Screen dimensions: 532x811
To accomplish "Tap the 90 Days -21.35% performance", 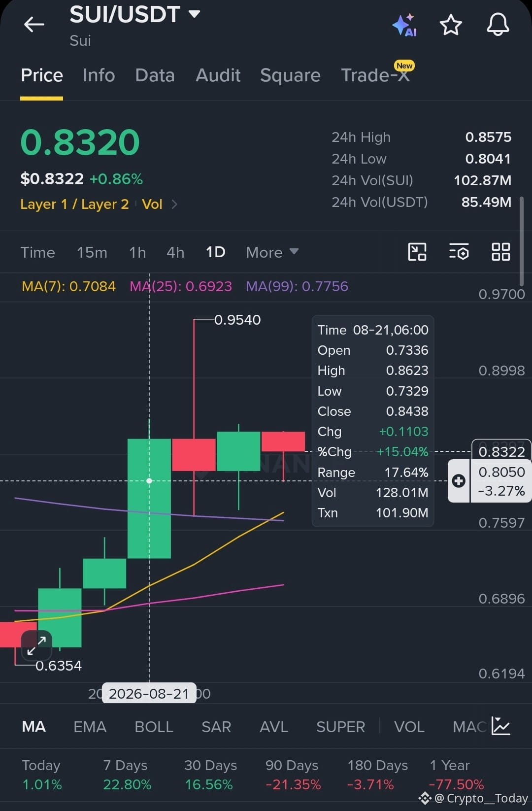I will [293, 775].
